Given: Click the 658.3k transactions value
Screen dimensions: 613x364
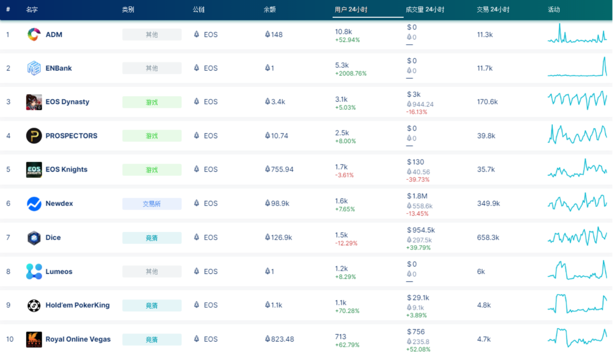Looking at the screenshot, I should point(488,237).
